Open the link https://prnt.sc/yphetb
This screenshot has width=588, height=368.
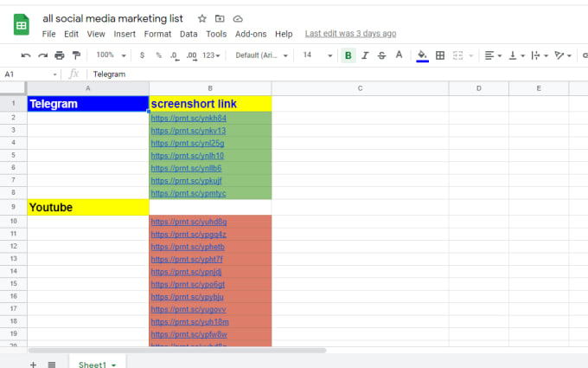tap(188, 247)
